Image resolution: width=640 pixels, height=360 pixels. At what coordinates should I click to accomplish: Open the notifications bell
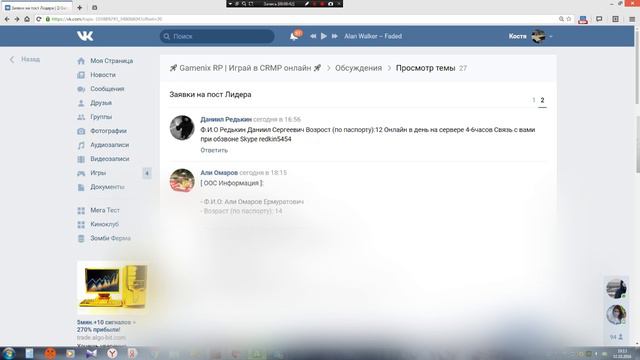pyautogui.click(x=294, y=36)
